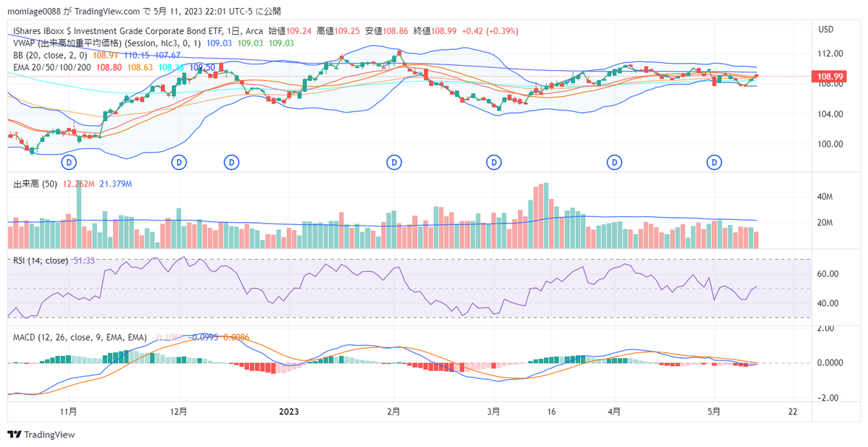The height and width of the screenshot is (447, 868).
Task: Select the EMA 20/50/100/200 legend label
Action: tap(52, 67)
